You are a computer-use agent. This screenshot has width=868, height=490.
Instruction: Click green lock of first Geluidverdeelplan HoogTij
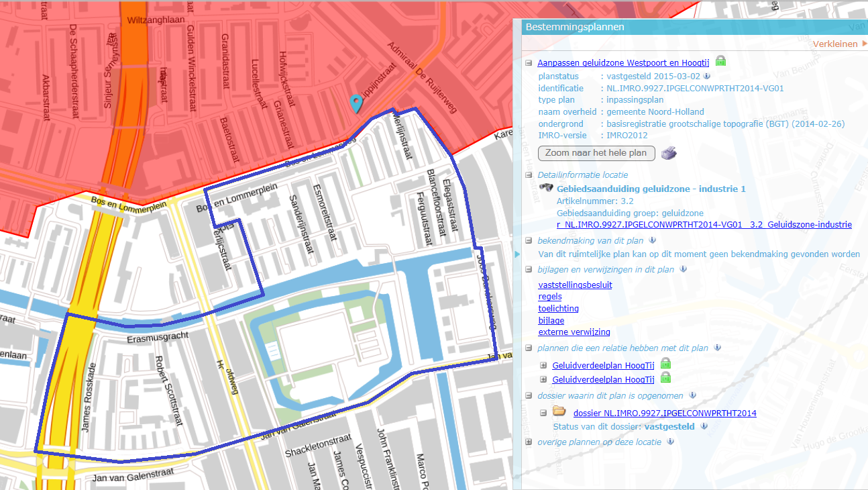click(665, 364)
